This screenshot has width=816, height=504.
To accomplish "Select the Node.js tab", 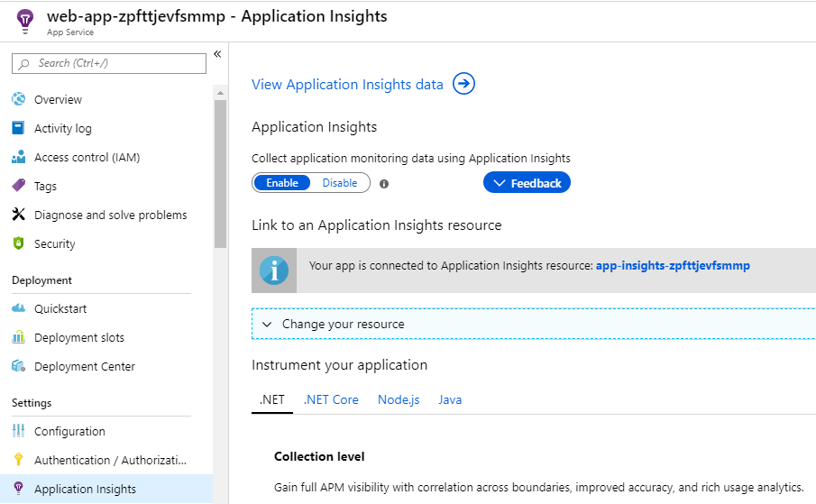I will (x=399, y=399).
